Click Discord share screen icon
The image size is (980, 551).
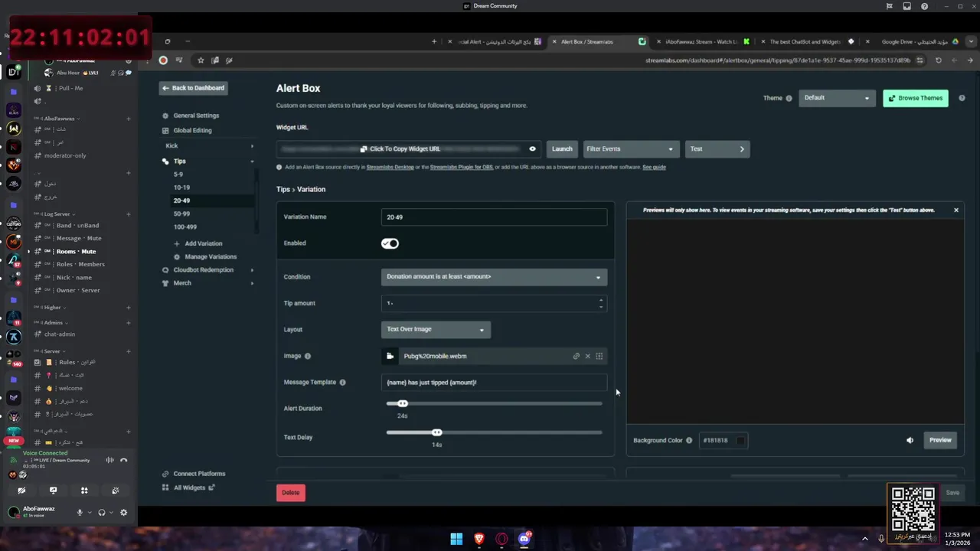point(53,491)
